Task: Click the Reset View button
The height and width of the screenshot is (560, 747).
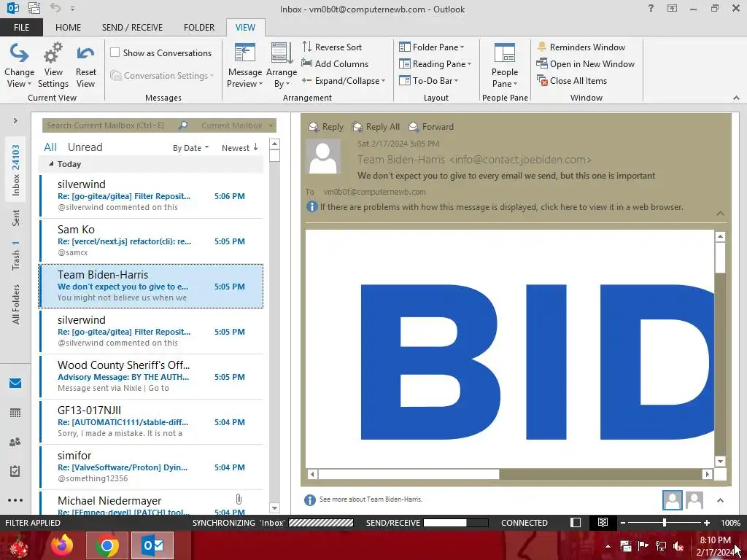Action: tap(86, 65)
